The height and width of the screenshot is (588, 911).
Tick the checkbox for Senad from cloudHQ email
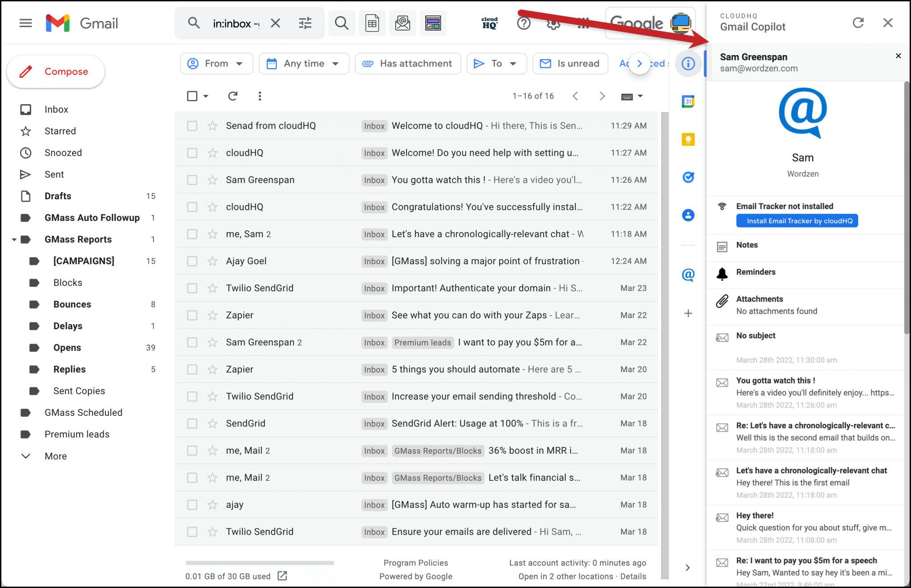pos(192,126)
